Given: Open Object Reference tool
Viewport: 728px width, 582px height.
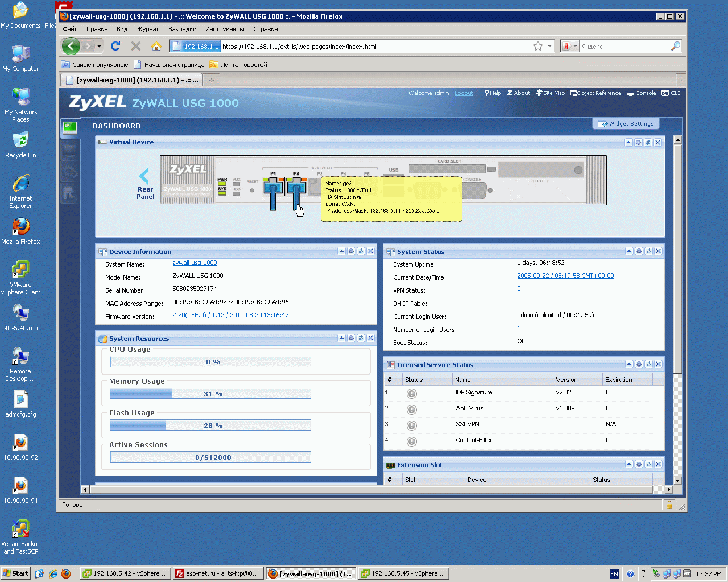Looking at the screenshot, I should pos(595,93).
